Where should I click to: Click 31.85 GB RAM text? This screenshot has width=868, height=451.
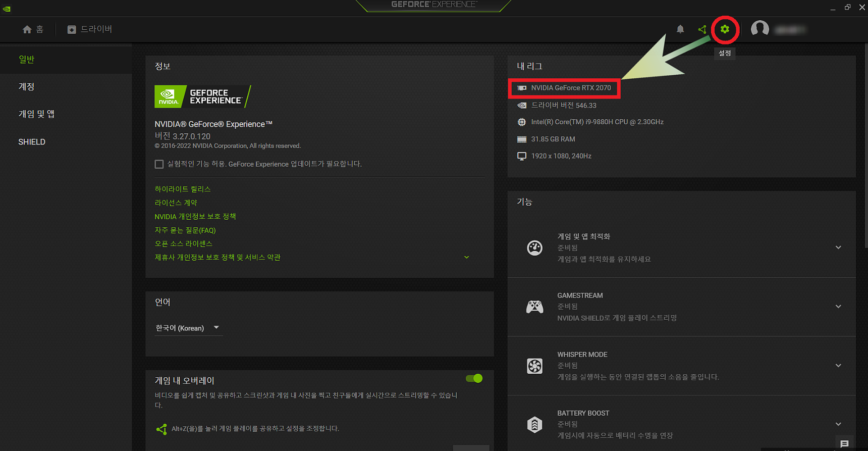coord(553,139)
